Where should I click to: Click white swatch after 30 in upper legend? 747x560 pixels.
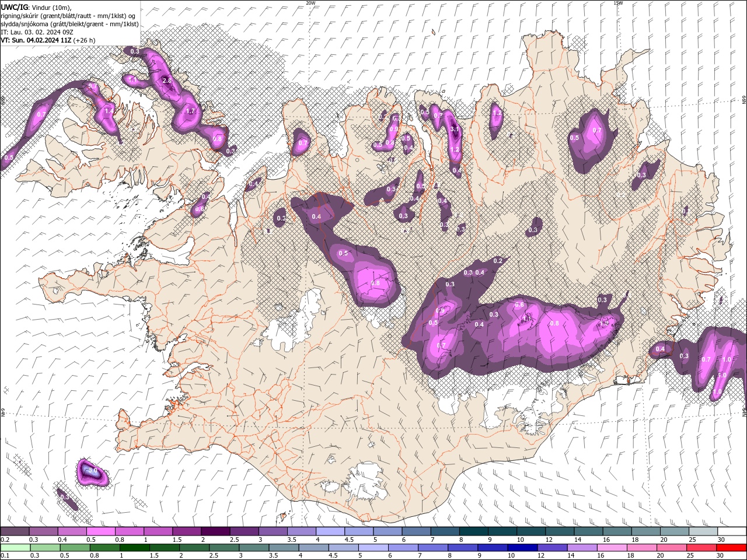732,531
